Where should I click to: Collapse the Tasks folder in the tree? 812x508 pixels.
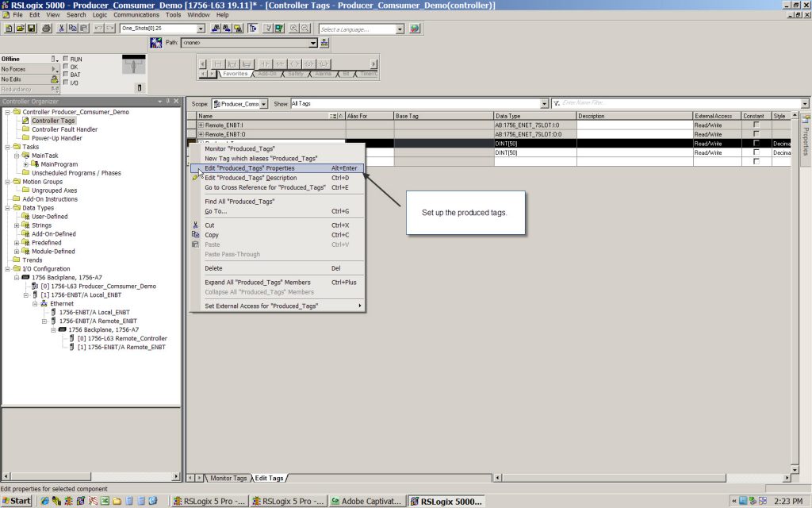click(8, 147)
